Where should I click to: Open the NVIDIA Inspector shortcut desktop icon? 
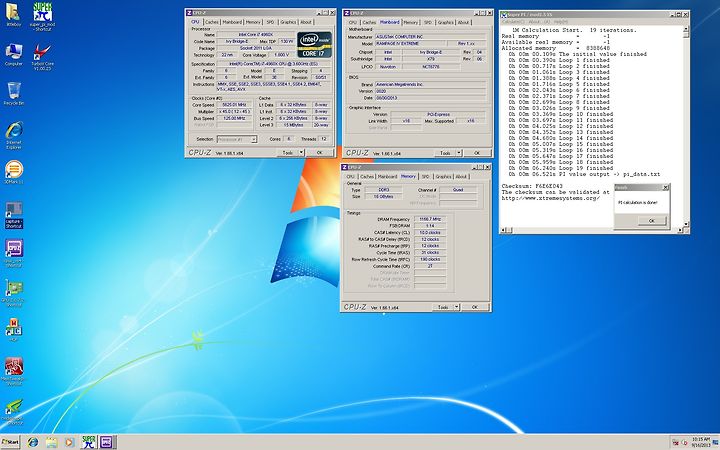click(x=14, y=411)
